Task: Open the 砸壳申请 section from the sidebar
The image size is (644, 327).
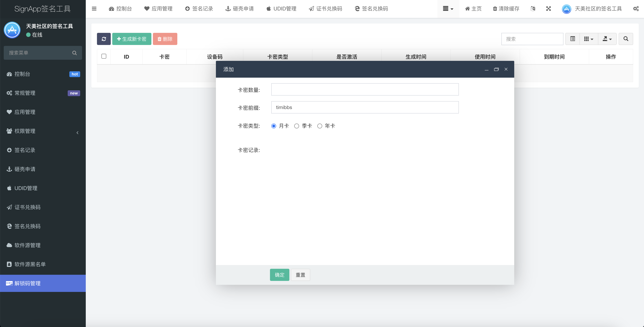Action: point(25,169)
